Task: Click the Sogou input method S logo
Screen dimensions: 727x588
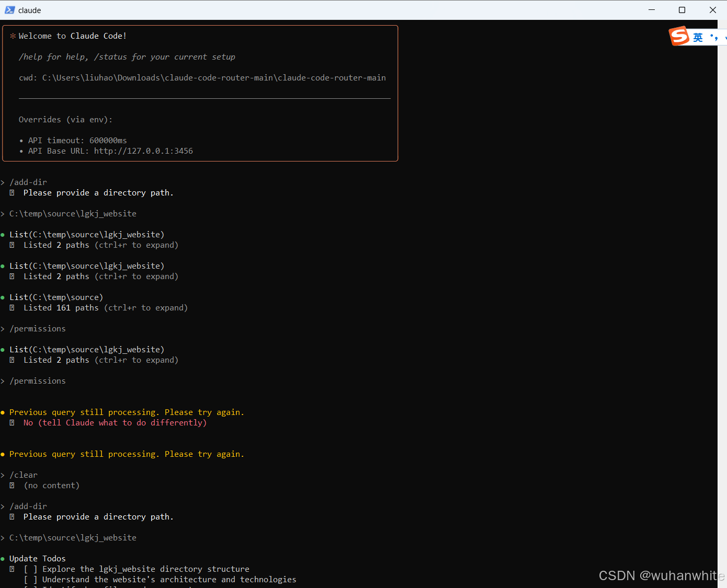Action: (x=679, y=36)
